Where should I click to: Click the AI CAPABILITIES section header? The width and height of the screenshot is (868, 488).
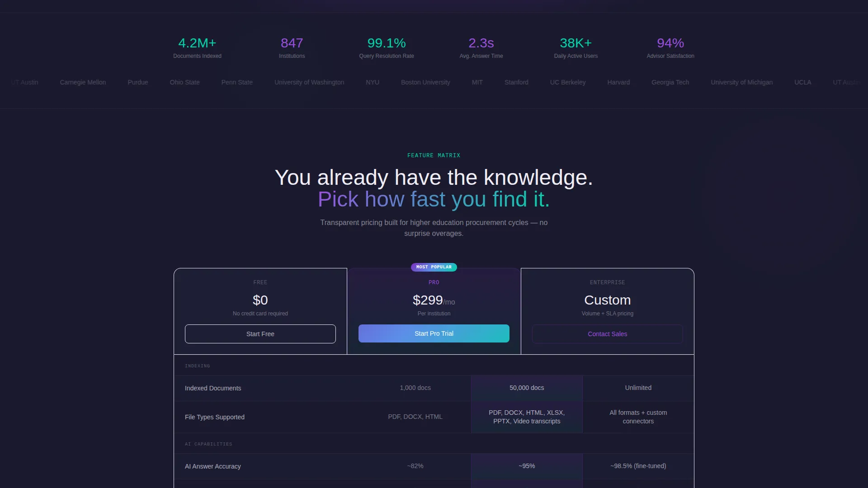208,444
